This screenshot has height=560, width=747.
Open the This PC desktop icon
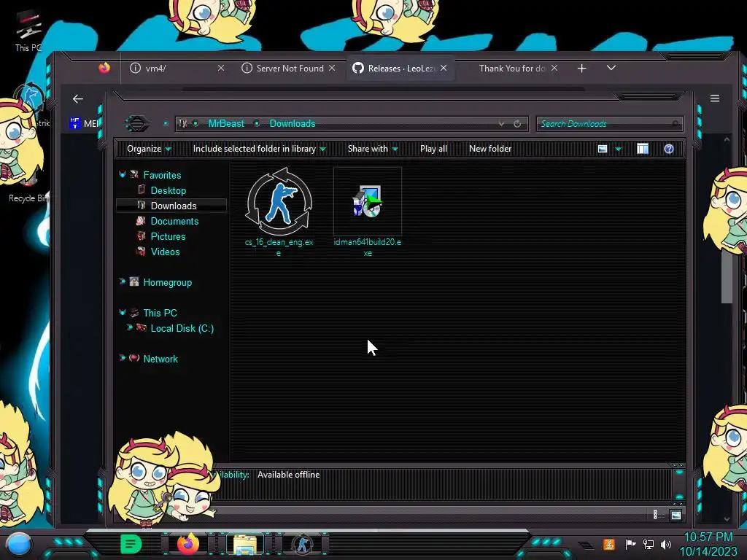28,31
